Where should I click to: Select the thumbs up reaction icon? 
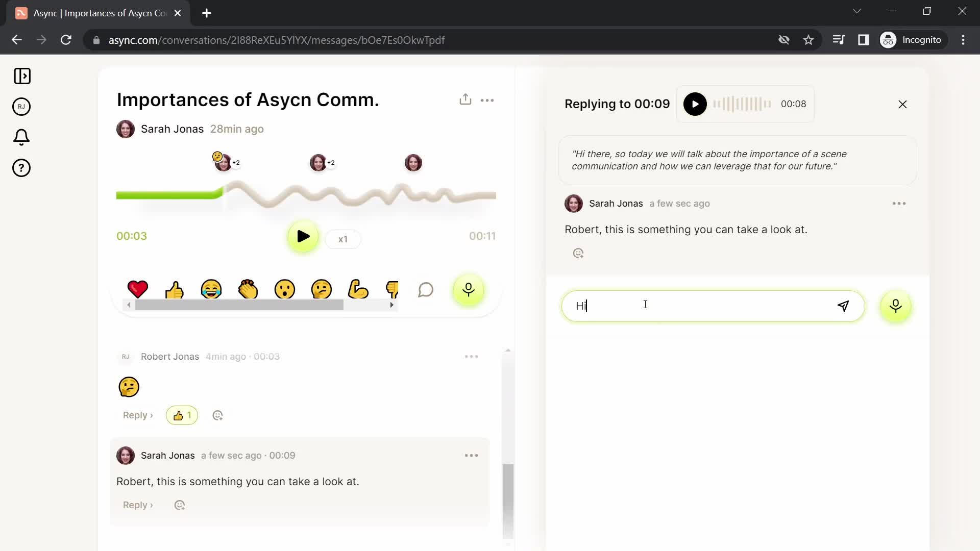click(175, 291)
